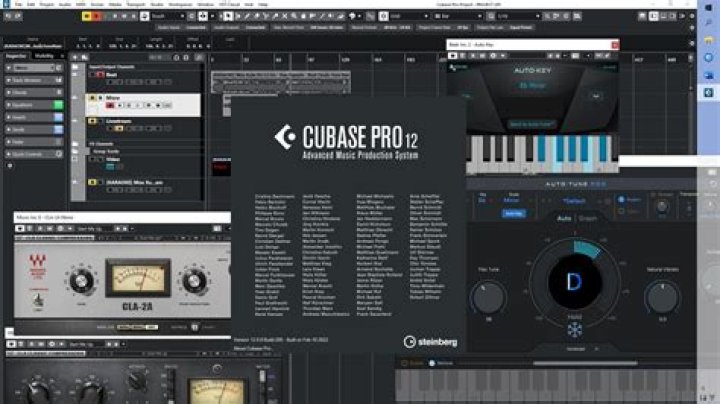The width and height of the screenshot is (720, 404).
Task: Toggle the green Equalizers bypass indicator
Action: tap(58, 105)
